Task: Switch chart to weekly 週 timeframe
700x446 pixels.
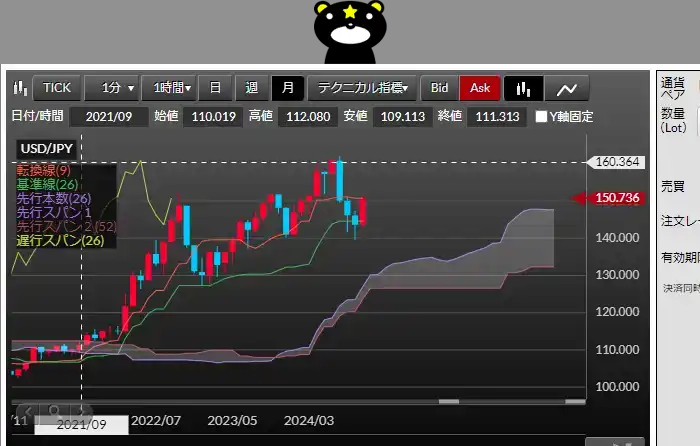Action: pos(251,88)
